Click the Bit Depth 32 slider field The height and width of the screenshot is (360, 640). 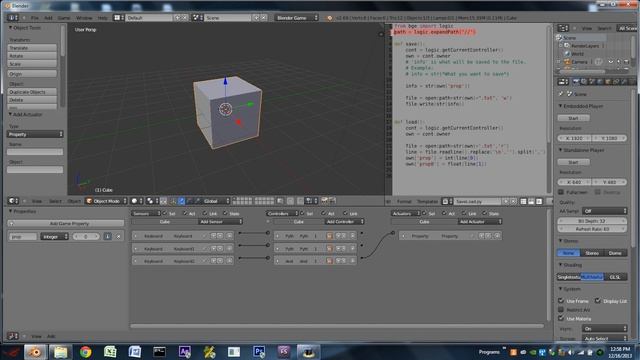(x=592, y=221)
